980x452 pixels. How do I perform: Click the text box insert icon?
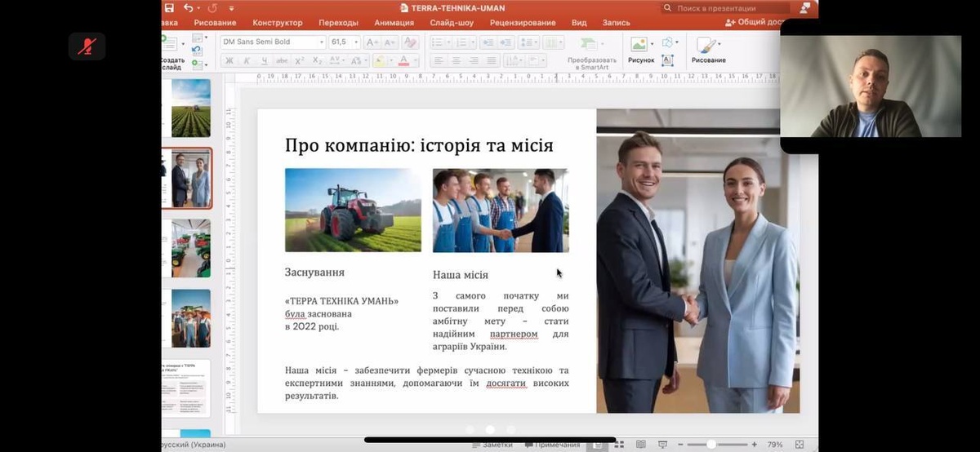coord(667,60)
